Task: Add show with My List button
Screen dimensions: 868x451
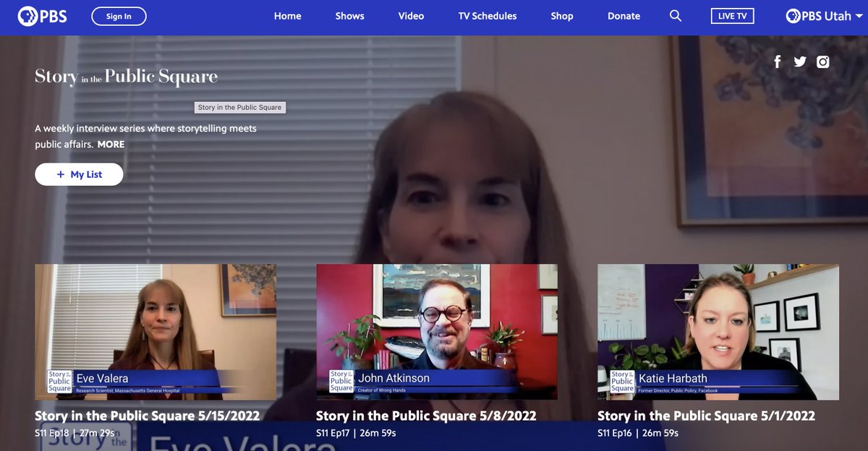Action: point(79,174)
